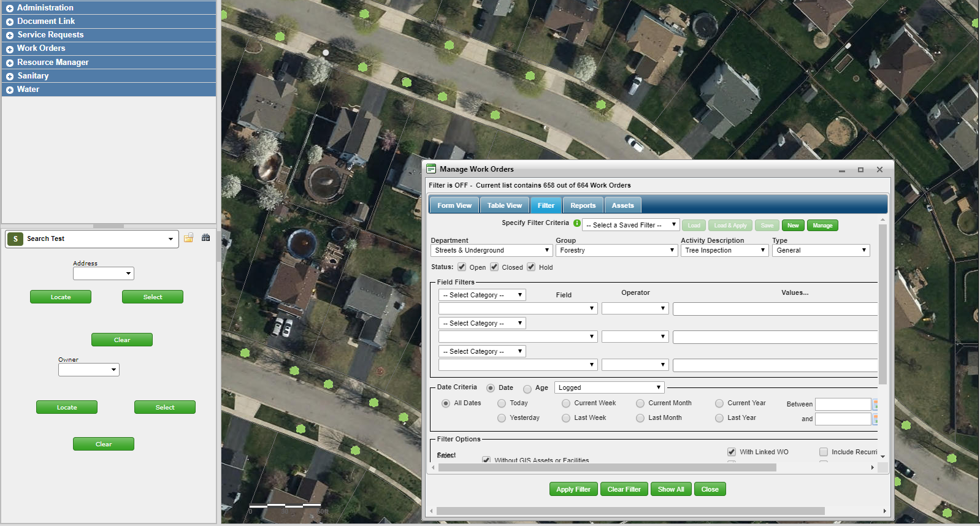Screen dimensions: 980x526
Task: Open the Address dropdown
Action: (x=104, y=273)
